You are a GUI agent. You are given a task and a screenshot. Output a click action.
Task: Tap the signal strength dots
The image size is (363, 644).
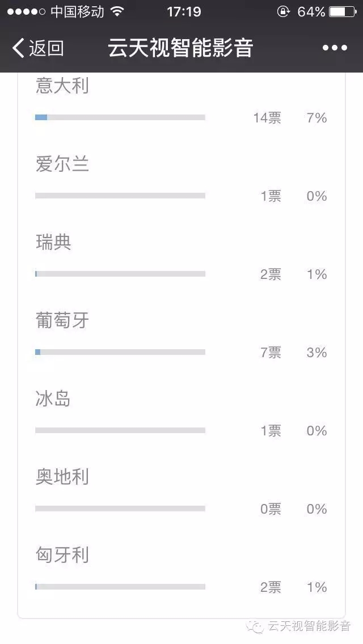tap(26, 12)
